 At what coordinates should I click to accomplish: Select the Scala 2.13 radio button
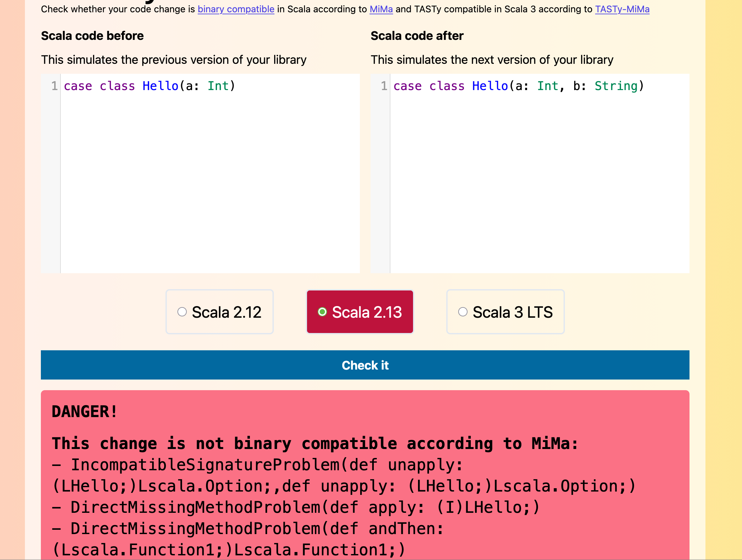coord(322,312)
